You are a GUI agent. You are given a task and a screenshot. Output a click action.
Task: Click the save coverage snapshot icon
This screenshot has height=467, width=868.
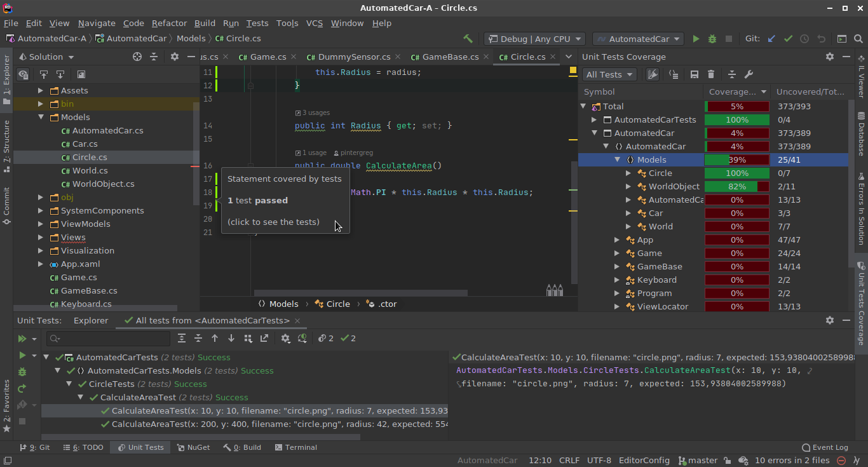click(694, 74)
